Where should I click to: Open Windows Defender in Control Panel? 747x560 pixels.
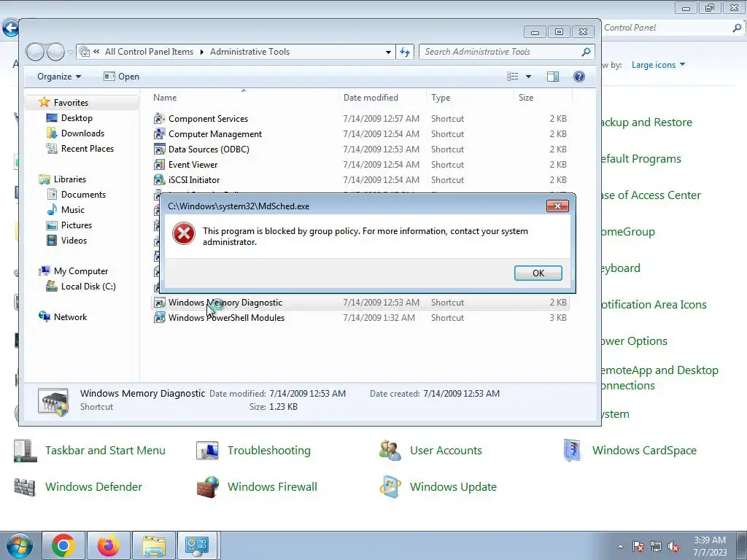pos(93,486)
